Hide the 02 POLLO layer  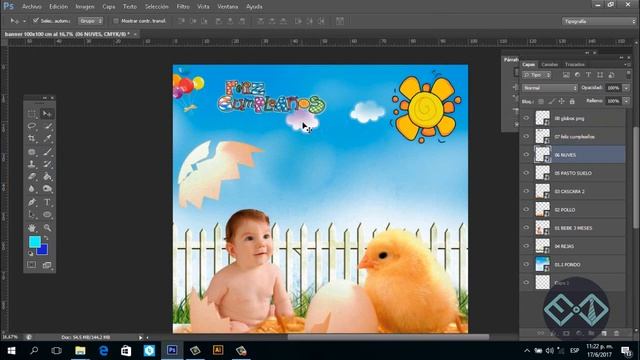click(526, 210)
